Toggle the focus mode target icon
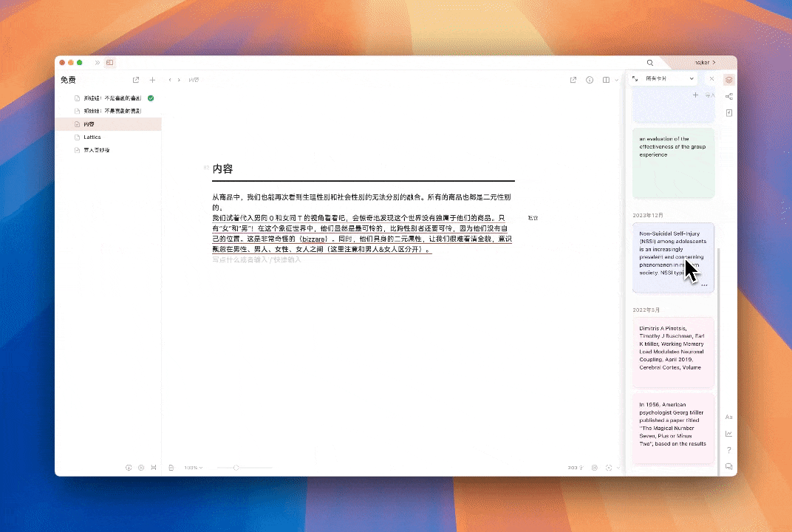This screenshot has height=532, width=792. click(x=609, y=468)
